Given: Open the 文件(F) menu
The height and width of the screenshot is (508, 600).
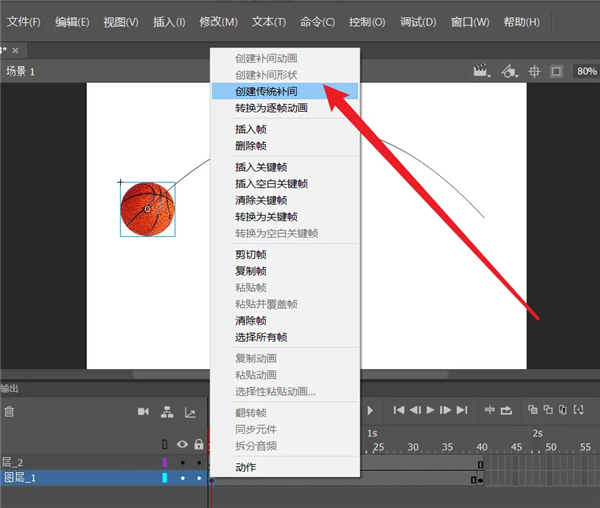Looking at the screenshot, I should [24, 22].
